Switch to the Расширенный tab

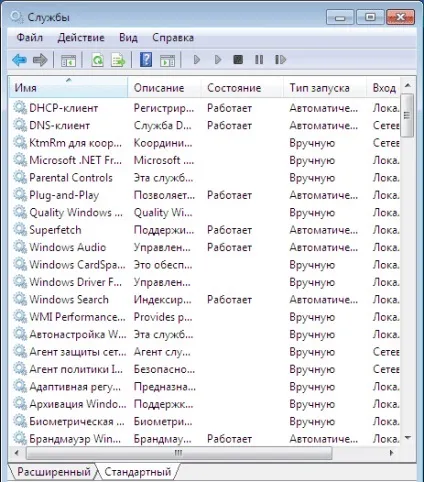click(x=54, y=472)
